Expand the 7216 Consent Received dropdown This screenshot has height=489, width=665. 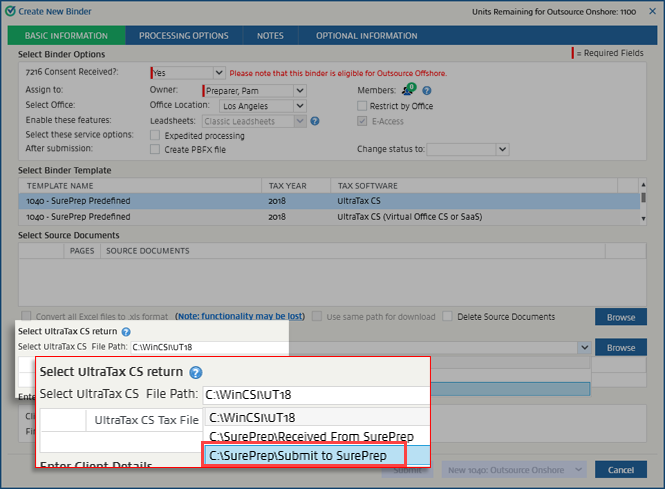click(218, 73)
